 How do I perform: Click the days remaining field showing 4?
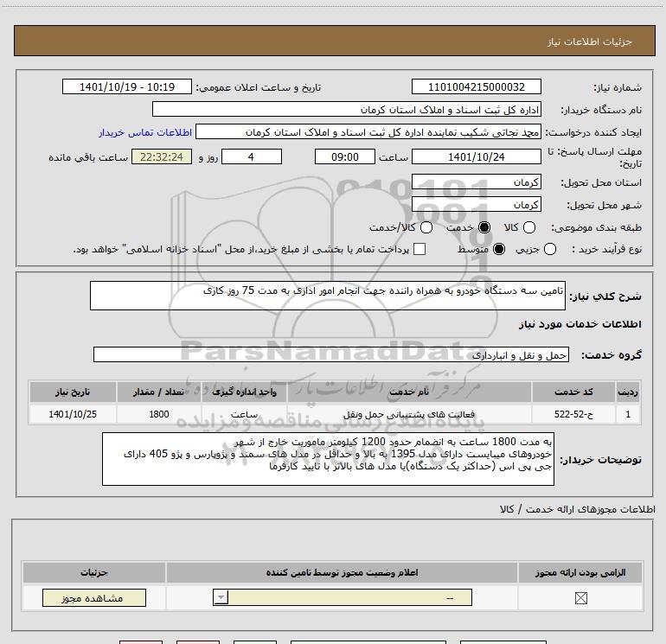pos(252,156)
